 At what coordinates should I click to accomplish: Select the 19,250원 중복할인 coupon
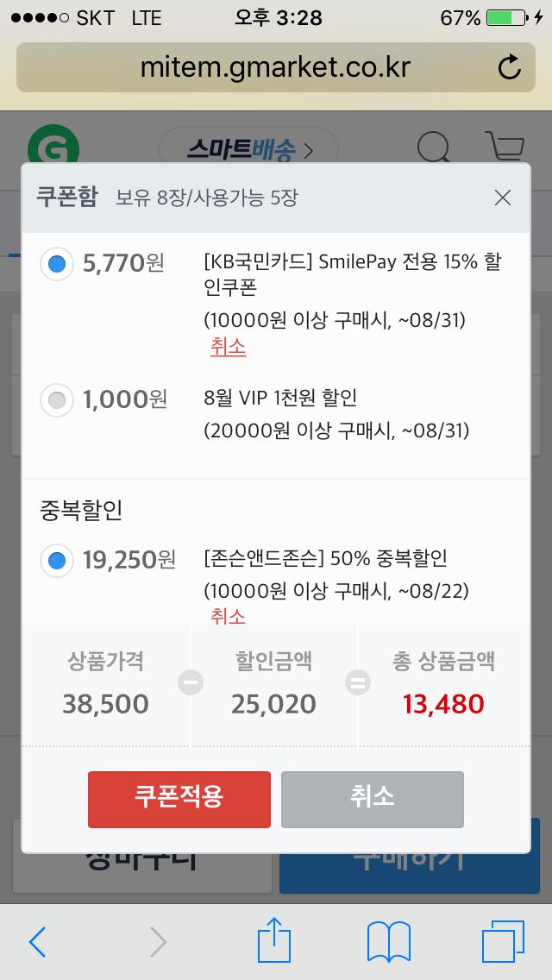57,561
